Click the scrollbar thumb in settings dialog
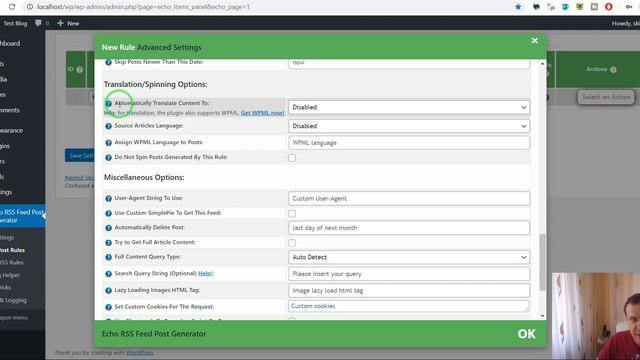The image size is (640, 360). (x=542, y=262)
